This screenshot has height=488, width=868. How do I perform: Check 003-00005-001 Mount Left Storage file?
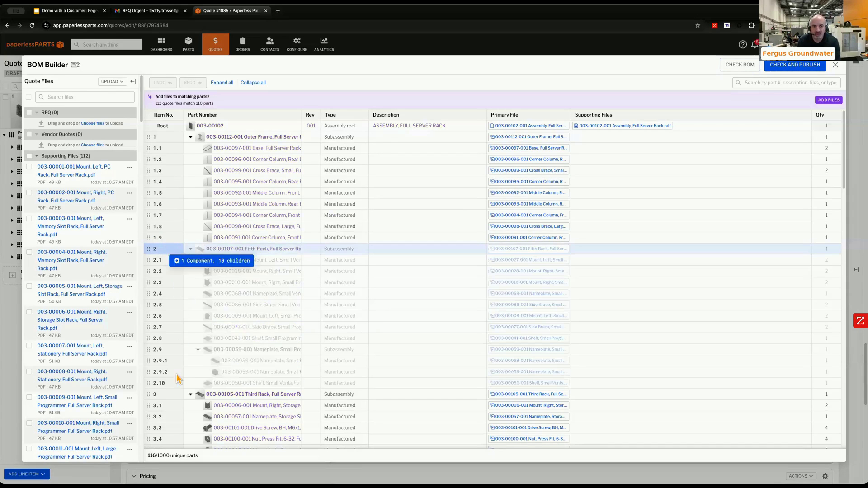point(29,286)
